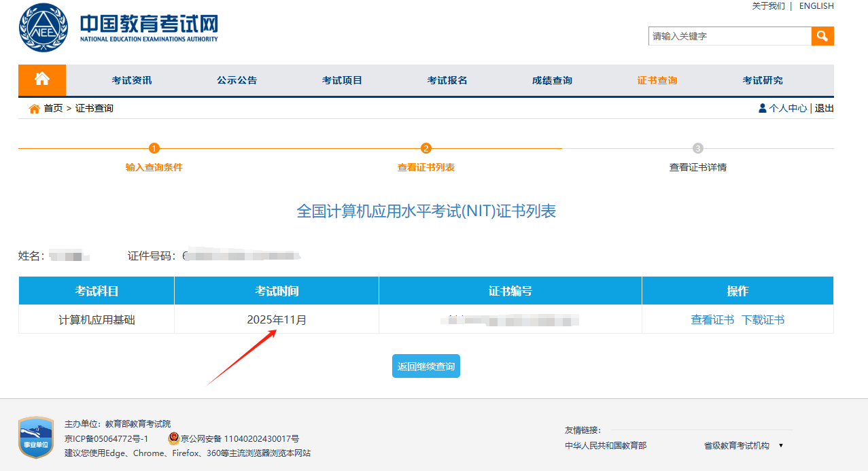
Task: Open the 考试资讯 menu
Action: click(x=132, y=80)
